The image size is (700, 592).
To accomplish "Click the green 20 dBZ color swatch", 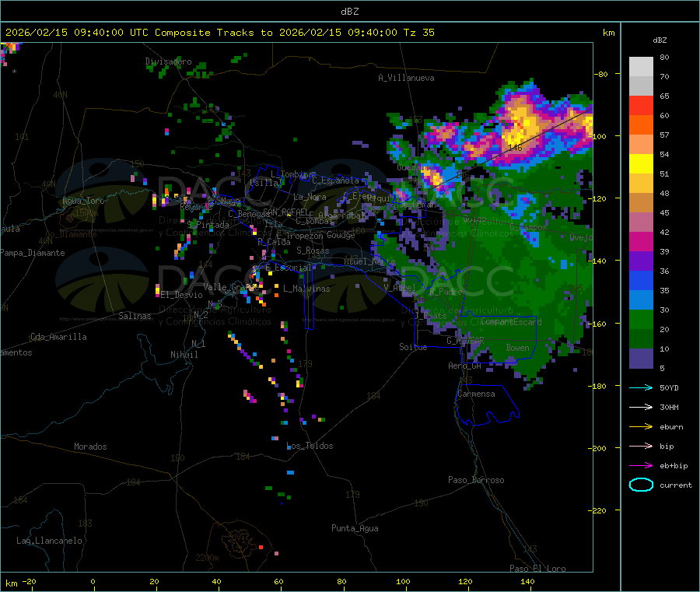I will click(x=641, y=319).
